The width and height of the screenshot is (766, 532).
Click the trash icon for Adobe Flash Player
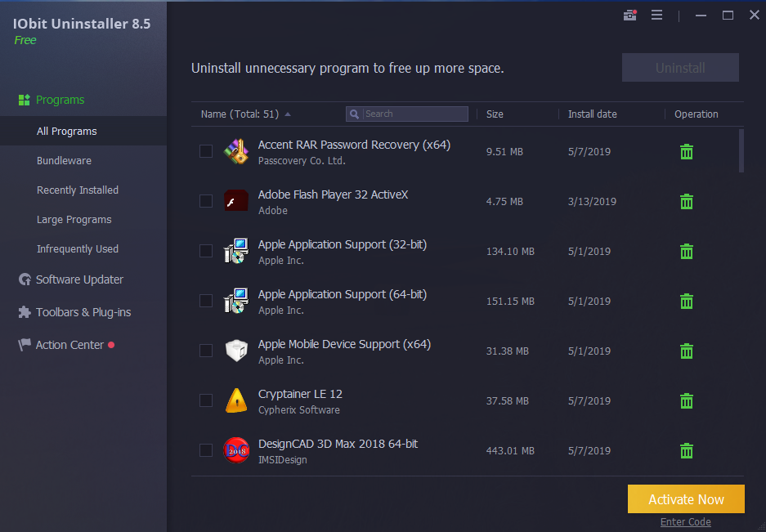pos(687,202)
